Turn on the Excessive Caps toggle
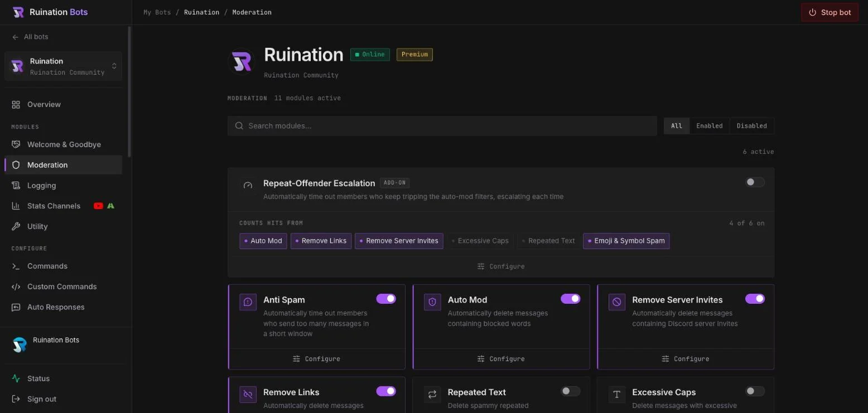Screen dimensions: 868x413 pos(755,391)
